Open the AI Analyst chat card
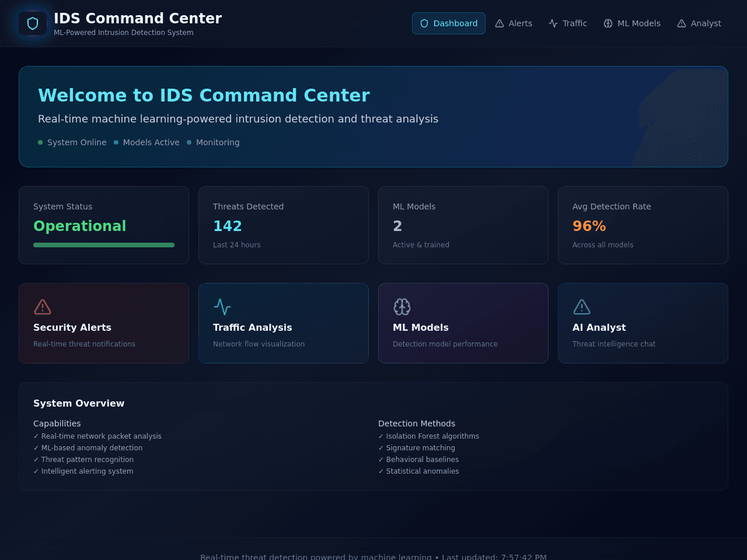This screenshot has width=747, height=560. pyautogui.click(x=643, y=323)
